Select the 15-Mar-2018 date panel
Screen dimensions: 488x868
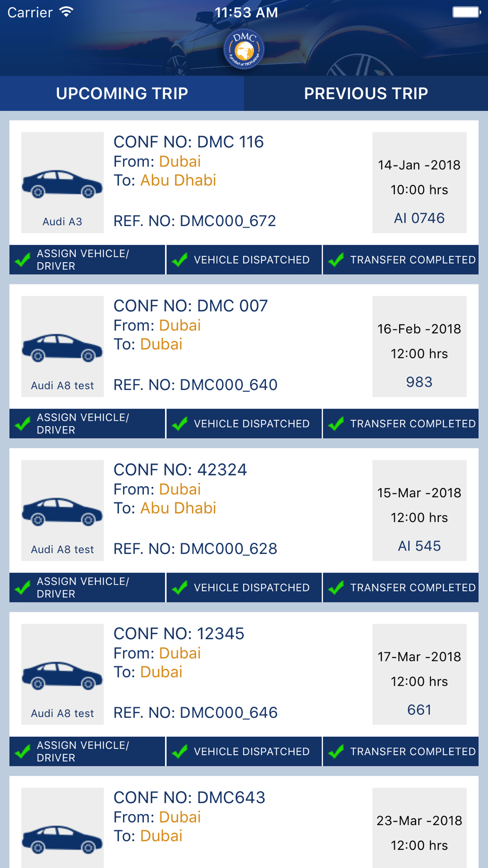coord(419,510)
